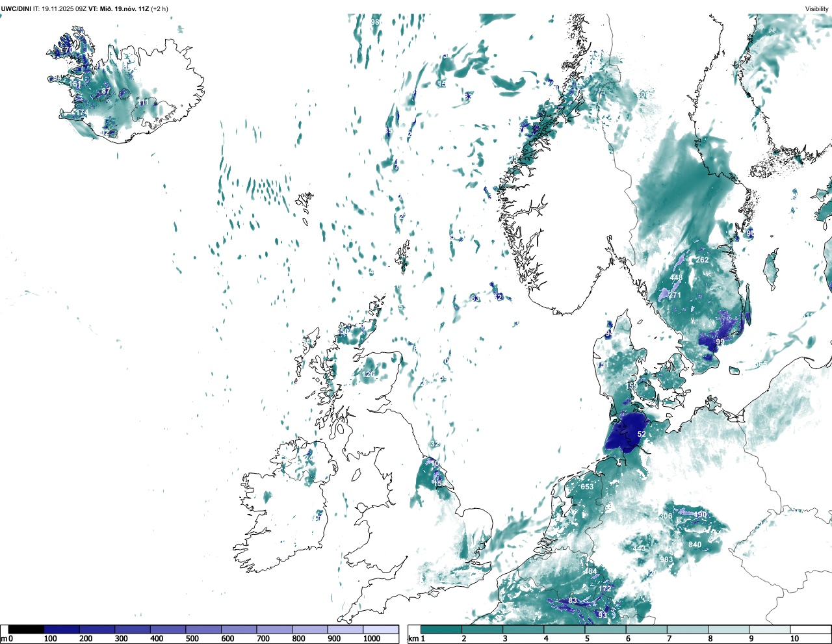This screenshot has height=644, width=832.
Task: Click the '903' visibility value on the map
Action: click(x=666, y=560)
